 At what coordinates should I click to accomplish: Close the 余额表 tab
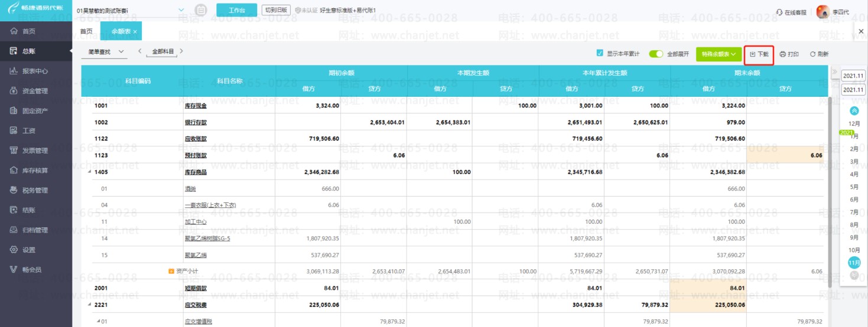(135, 32)
